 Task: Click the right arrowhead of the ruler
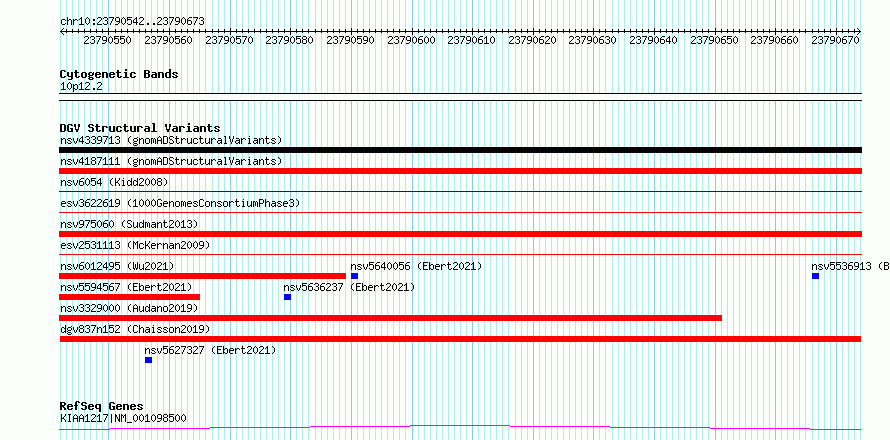pos(859,31)
